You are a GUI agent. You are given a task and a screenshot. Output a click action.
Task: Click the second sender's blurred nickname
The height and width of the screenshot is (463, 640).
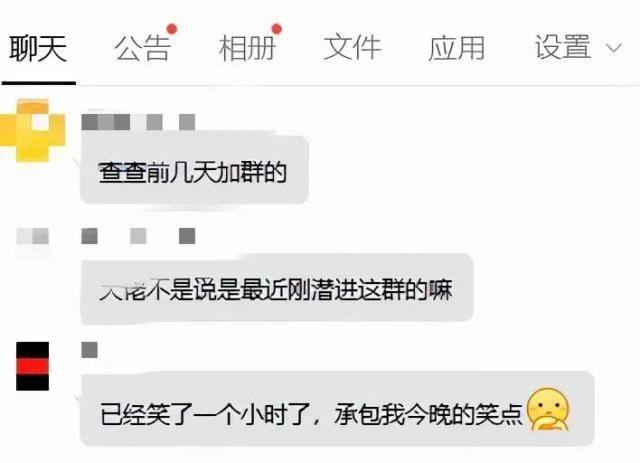(x=138, y=236)
